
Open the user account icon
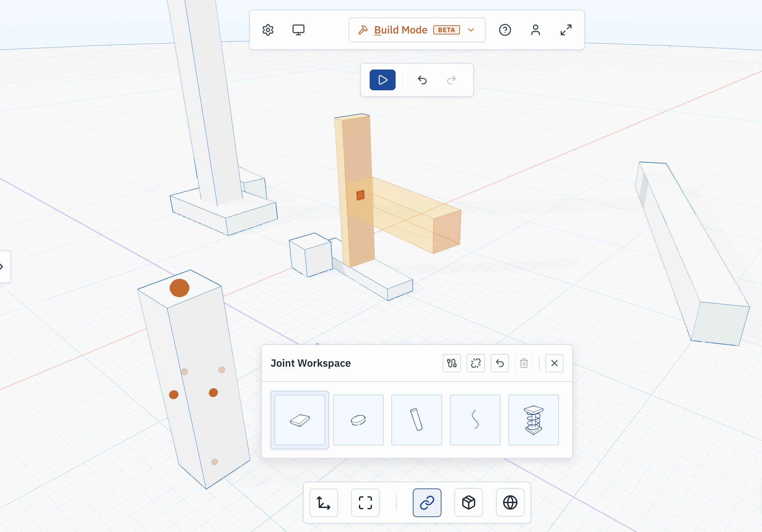pos(535,30)
